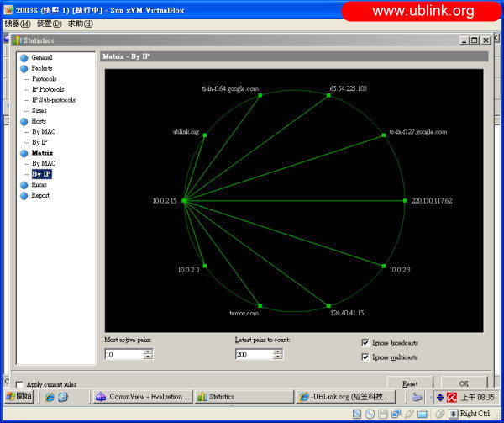Uncheck Ignore multicasts checkbox

click(365, 357)
